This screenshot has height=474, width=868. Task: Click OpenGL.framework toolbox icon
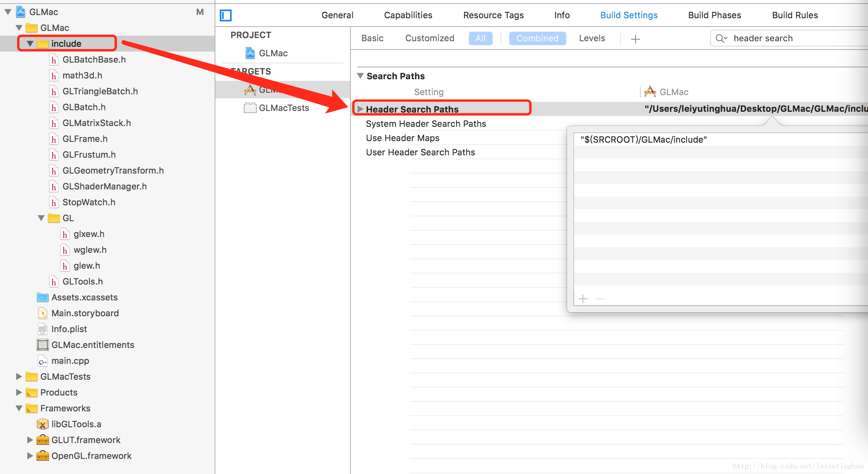point(42,456)
